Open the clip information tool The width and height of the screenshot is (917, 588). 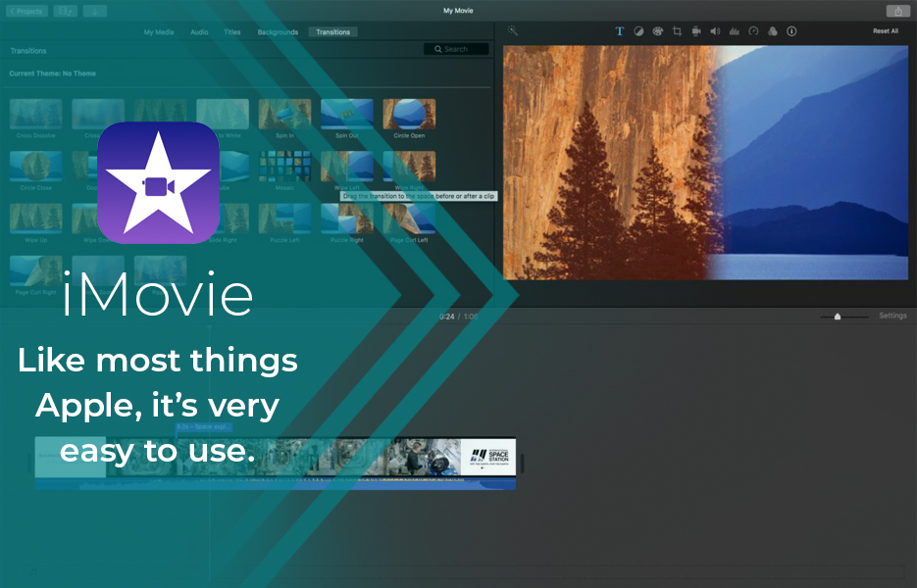tap(791, 31)
